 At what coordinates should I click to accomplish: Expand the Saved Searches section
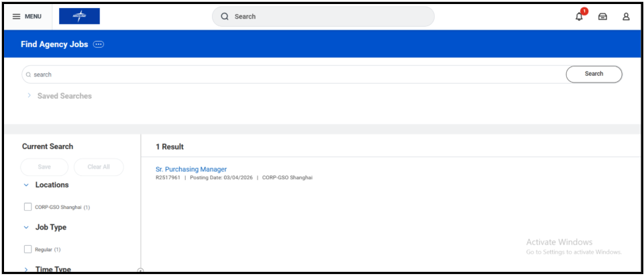tap(29, 96)
